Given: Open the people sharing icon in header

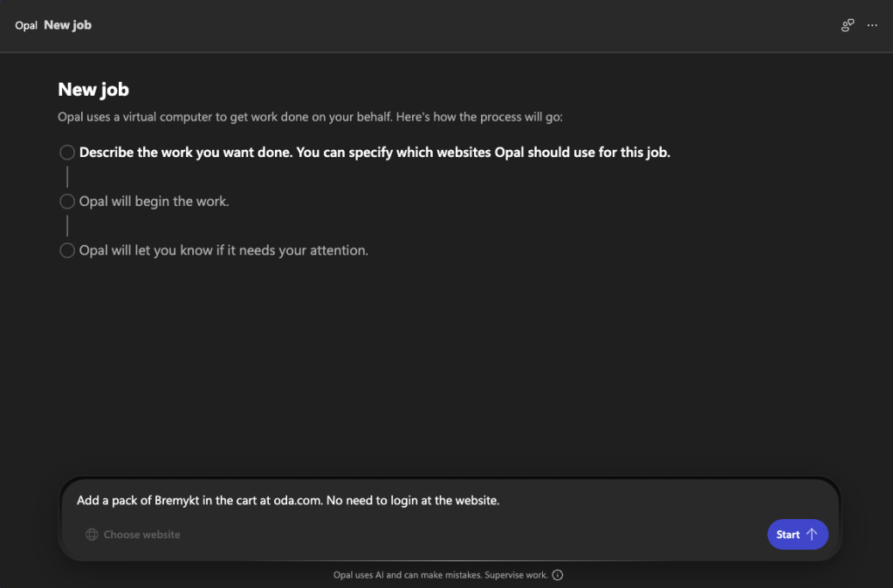Looking at the screenshot, I should [847, 25].
